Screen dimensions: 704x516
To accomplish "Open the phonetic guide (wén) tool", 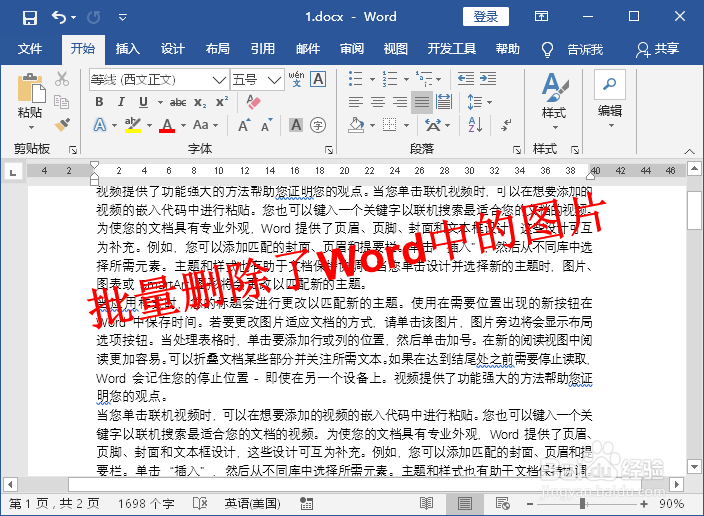I will pyautogui.click(x=296, y=79).
